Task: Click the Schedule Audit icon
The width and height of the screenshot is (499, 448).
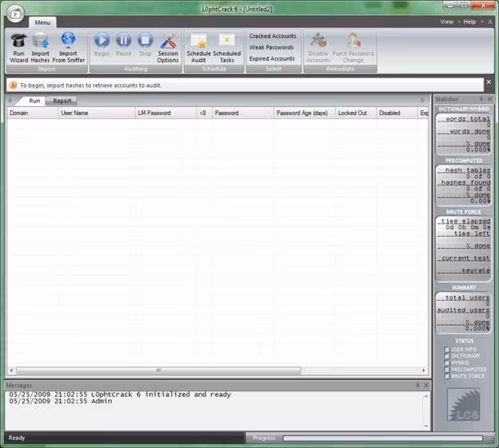Action: (198, 48)
